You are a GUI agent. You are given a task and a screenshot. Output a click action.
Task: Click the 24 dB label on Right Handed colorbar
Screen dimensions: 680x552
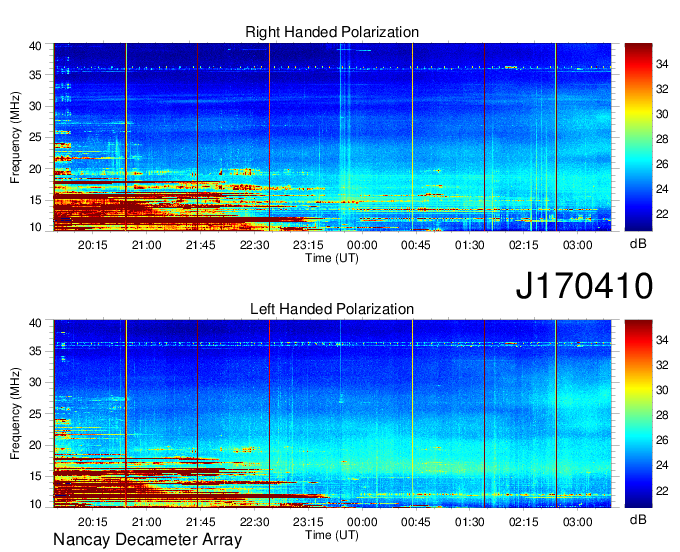(662, 189)
